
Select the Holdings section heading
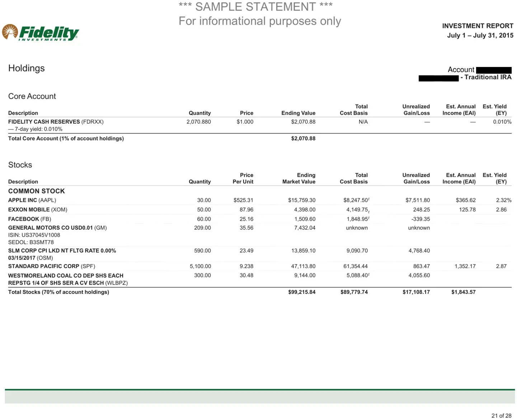tap(27, 68)
